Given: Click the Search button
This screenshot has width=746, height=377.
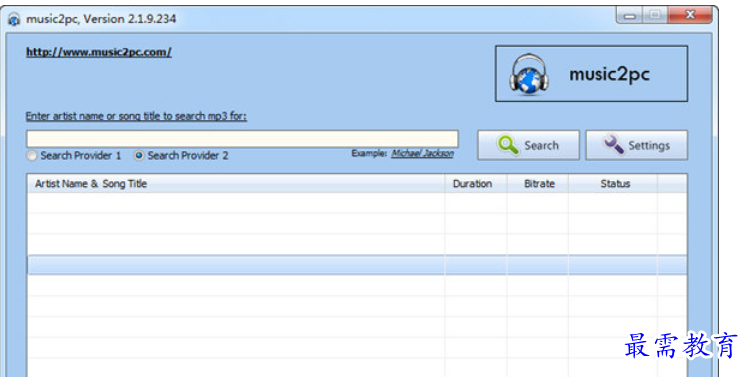Looking at the screenshot, I should point(529,145).
